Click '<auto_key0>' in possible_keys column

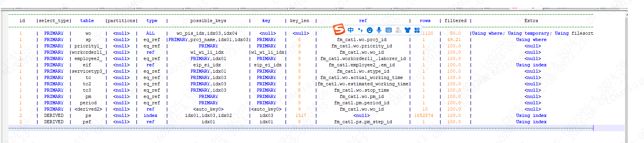pos(209,109)
